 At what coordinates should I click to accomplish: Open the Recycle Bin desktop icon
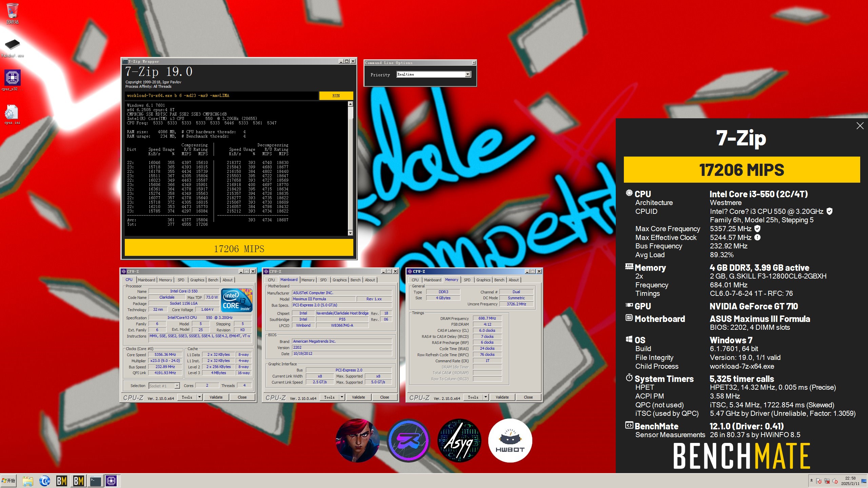click(x=12, y=14)
